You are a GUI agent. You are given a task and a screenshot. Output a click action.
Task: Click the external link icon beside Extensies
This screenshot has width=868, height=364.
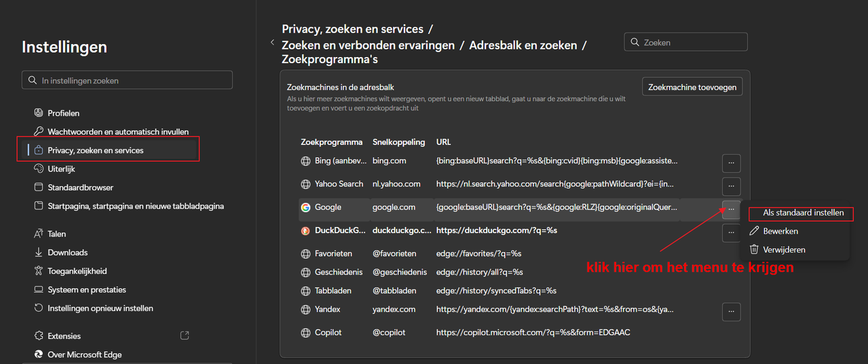point(184,336)
